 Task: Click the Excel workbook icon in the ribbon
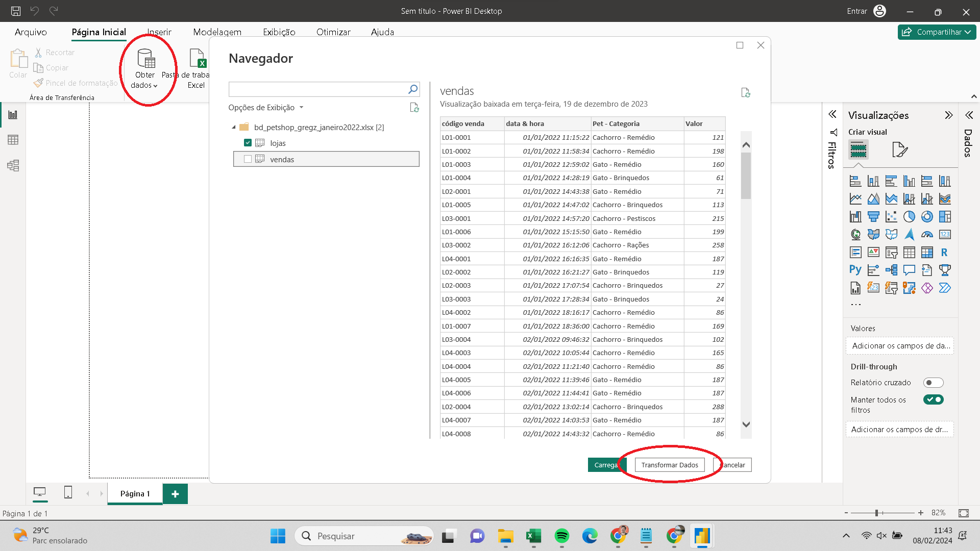coord(197,58)
